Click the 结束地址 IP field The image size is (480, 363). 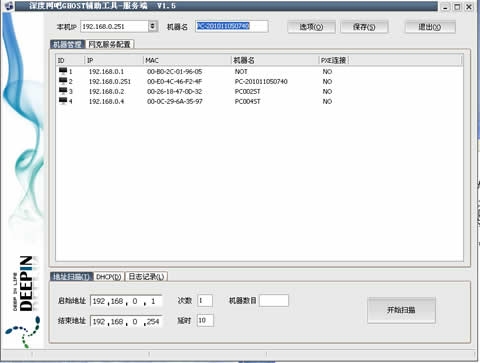[x=126, y=321]
